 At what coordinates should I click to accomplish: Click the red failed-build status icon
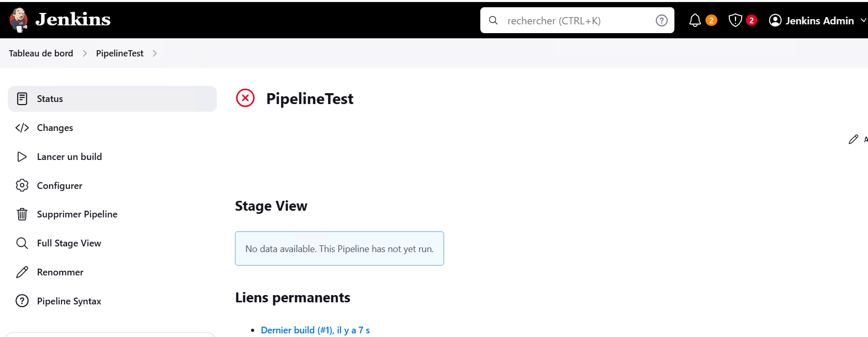coord(245,98)
